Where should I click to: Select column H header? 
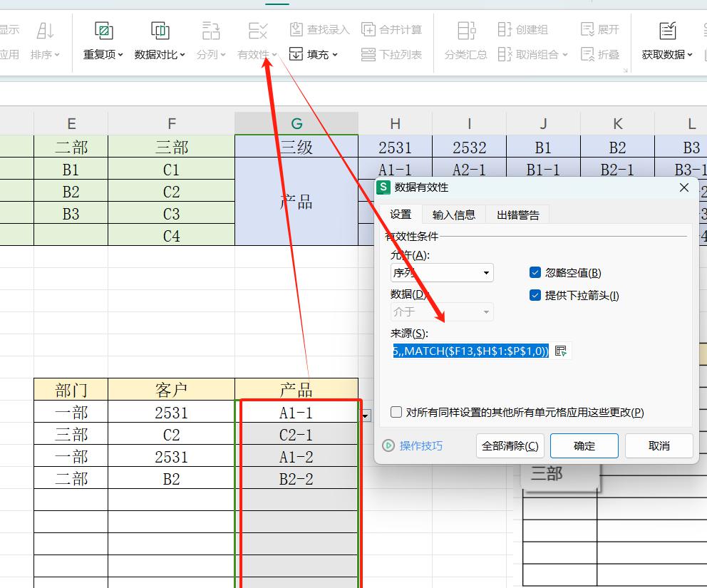tap(395, 123)
